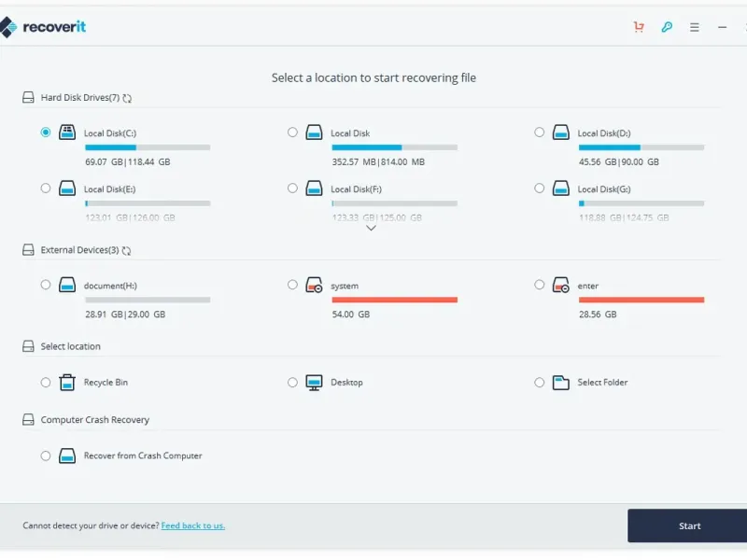The image size is (747, 560).
Task: Click the Start button
Action: click(x=689, y=525)
